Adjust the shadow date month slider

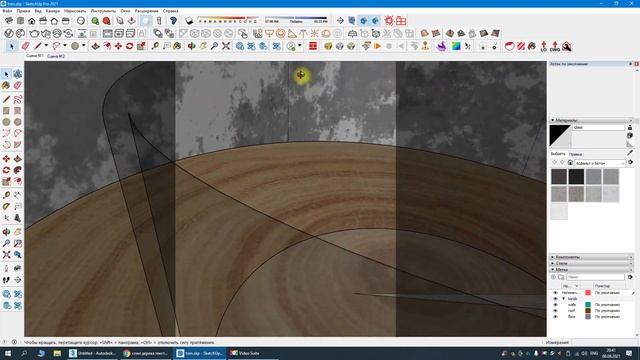point(228,20)
